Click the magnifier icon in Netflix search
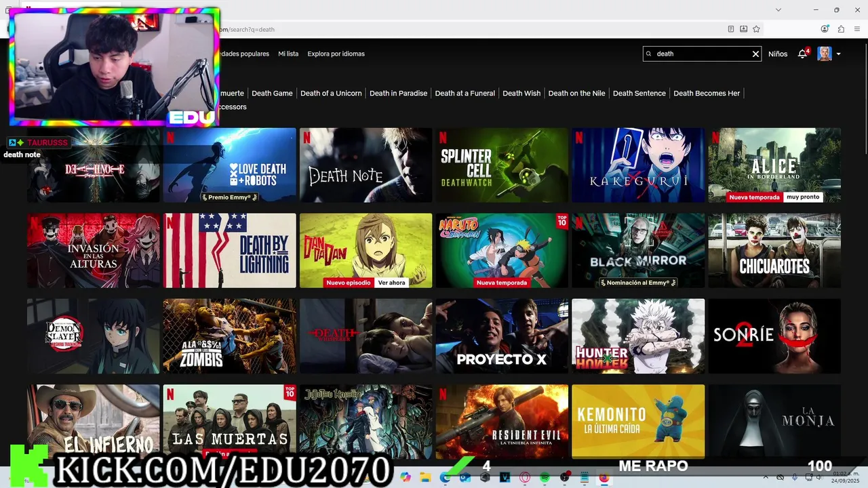Image resolution: width=868 pixels, height=488 pixels. [x=649, y=54]
